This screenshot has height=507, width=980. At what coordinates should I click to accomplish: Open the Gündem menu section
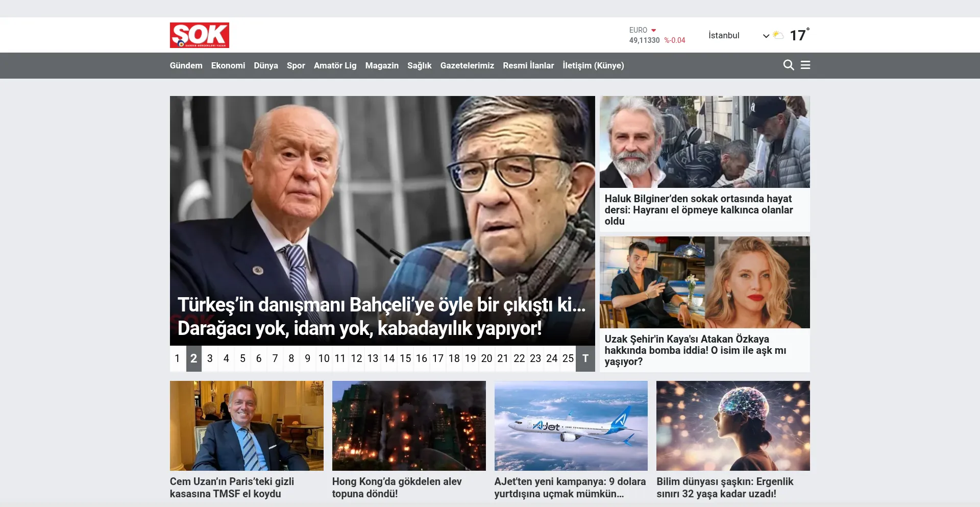click(x=186, y=65)
